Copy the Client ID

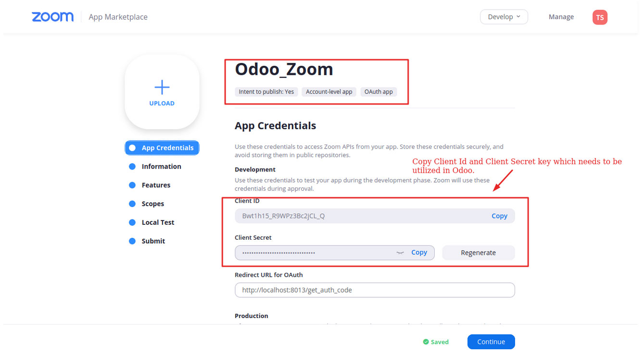(x=499, y=216)
